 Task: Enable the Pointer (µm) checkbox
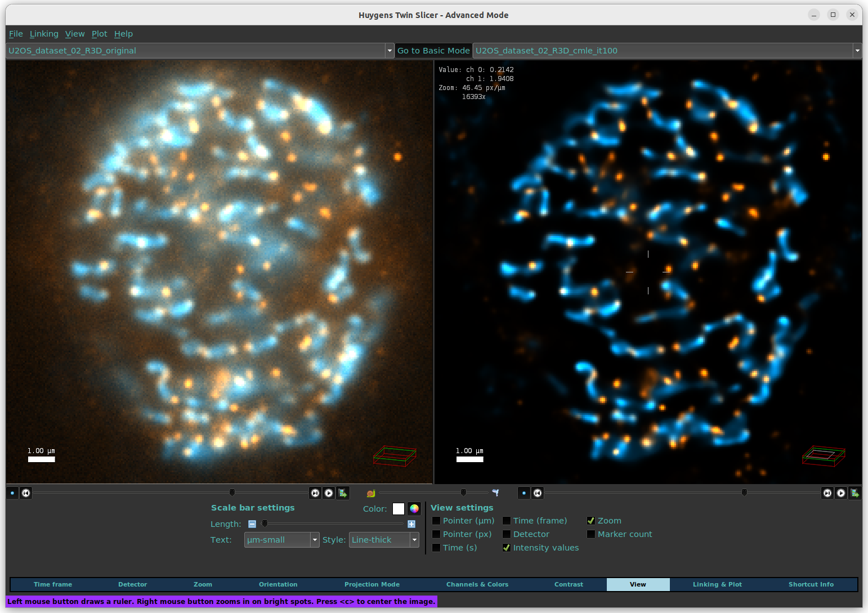click(x=436, y=521)
